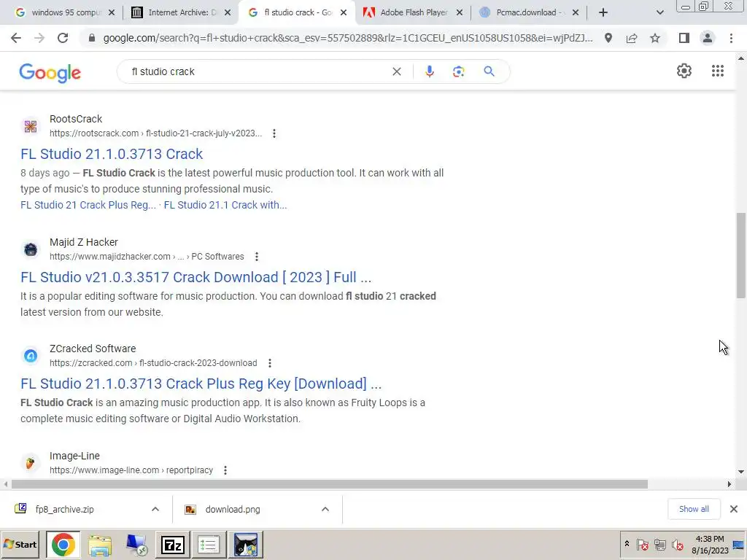Click the horizontal scrollbar thumb
Screen dimensions: 747x560
[x=330, y=484]
